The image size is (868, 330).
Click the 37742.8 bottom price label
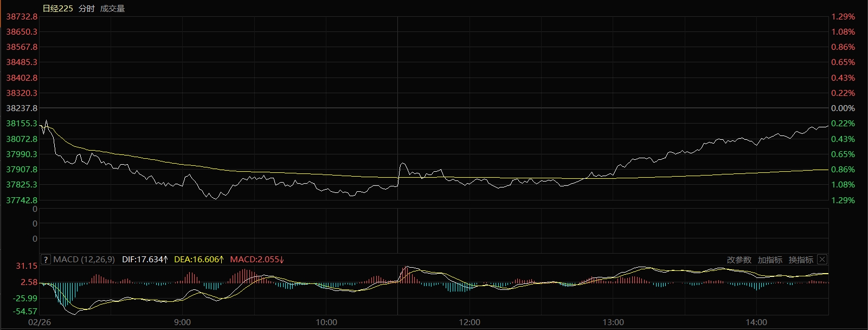[22, 200]
